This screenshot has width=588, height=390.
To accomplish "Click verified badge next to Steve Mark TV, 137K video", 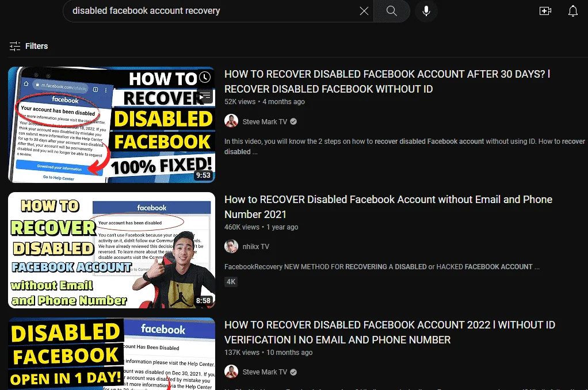I will [293, 372].
